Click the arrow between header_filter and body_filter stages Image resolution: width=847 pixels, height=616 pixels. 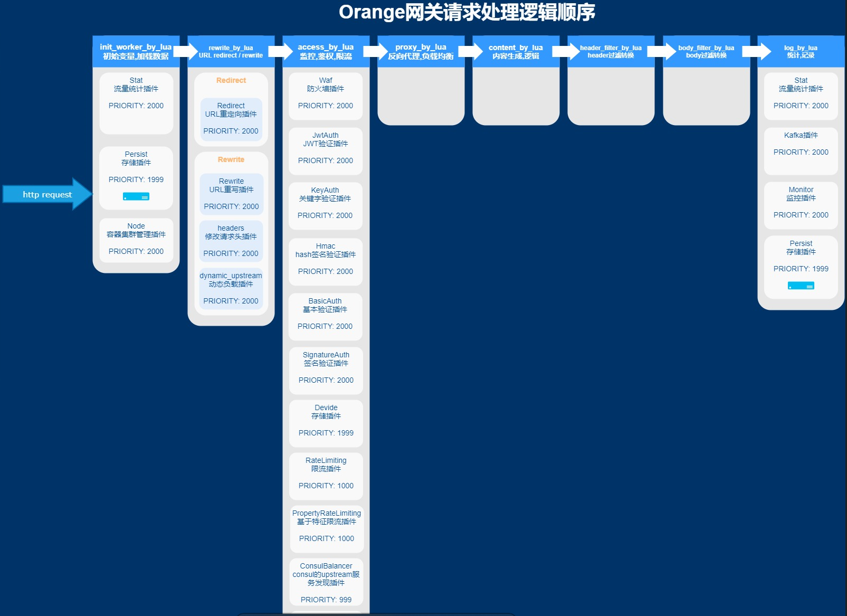click(x=661, y=51)
